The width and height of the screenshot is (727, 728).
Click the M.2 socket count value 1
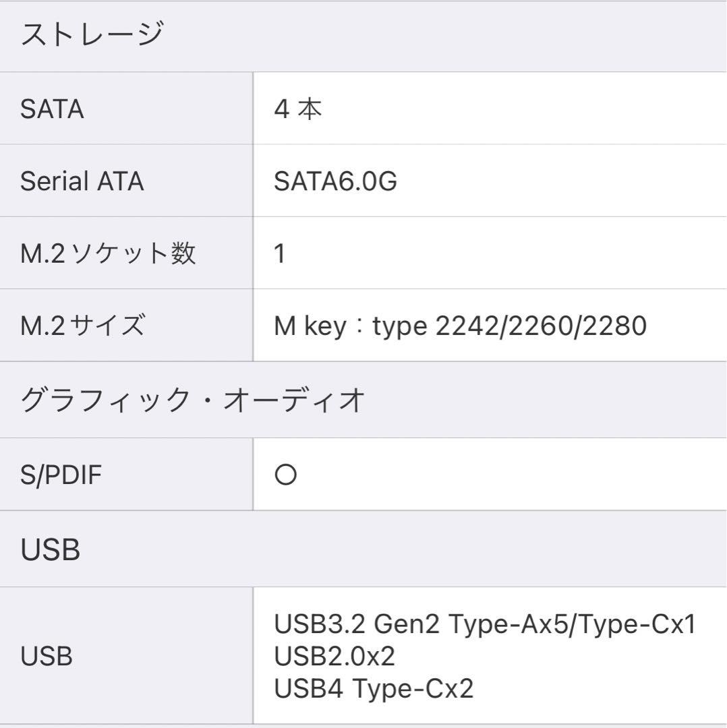[x=280, y=254]
